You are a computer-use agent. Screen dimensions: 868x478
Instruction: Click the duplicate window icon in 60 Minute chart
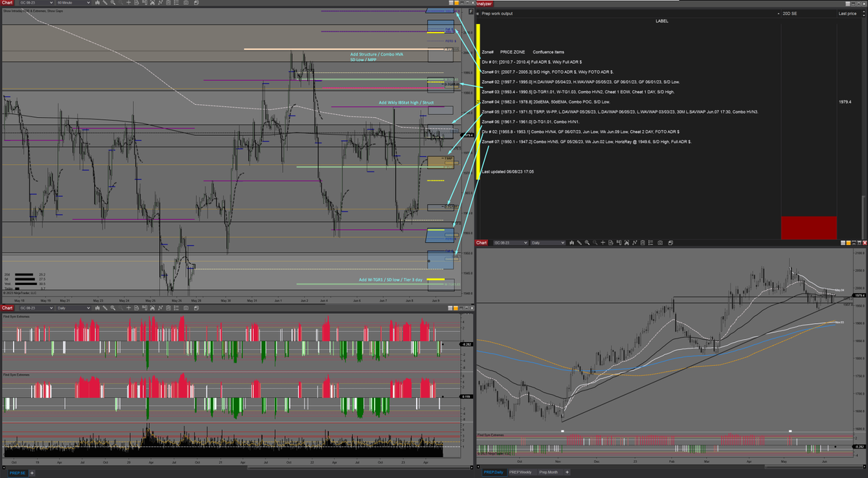coord(197,4)
